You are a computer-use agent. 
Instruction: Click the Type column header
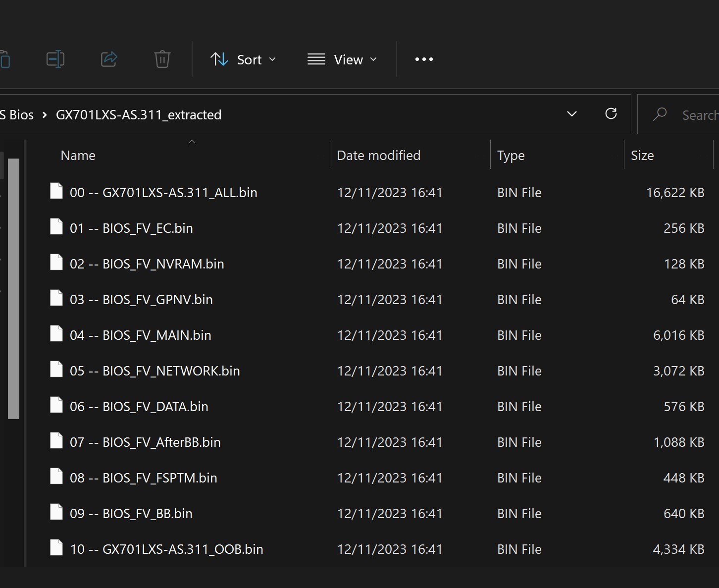click(x=511, y=156)
